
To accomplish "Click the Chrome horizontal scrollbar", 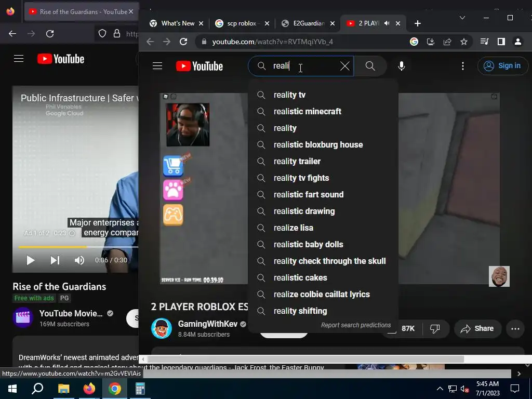I will [305, 359].
